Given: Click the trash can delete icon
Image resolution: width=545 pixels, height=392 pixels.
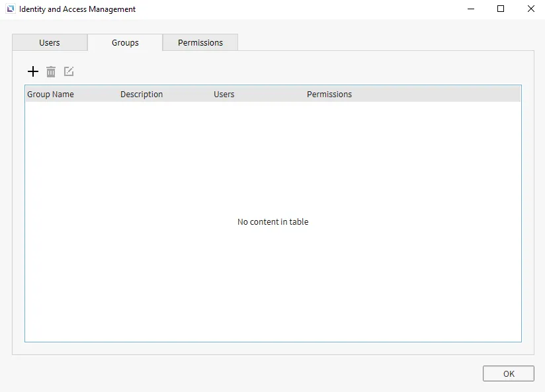Looking at the screenshot, I should point(51,71).
